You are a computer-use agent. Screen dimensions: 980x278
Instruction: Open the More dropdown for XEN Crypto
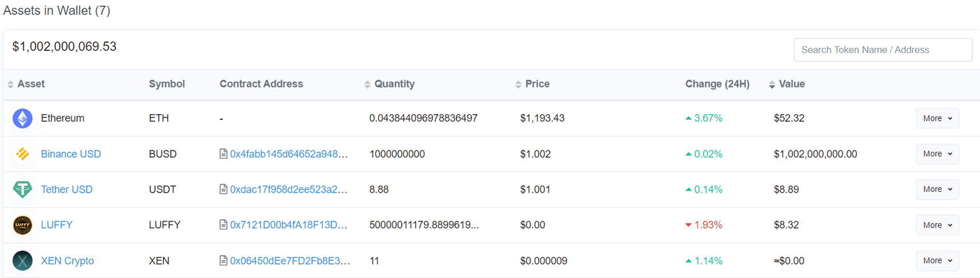pos(937,261)
